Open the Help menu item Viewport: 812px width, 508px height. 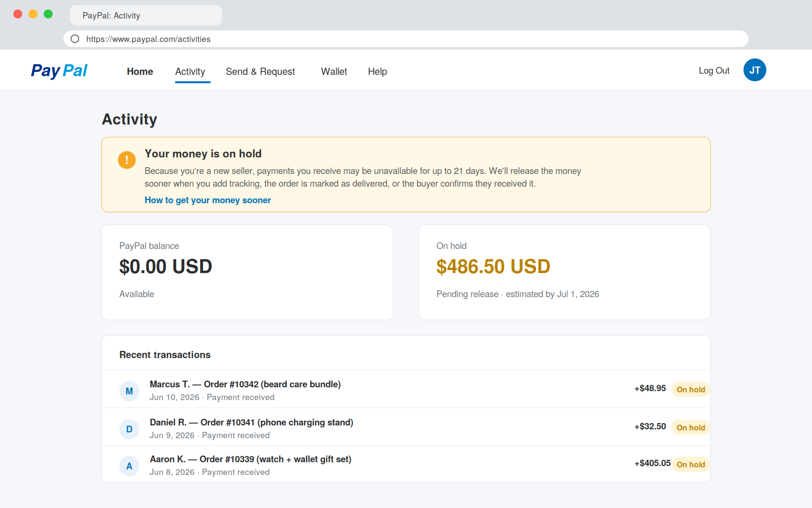[377, 71]
